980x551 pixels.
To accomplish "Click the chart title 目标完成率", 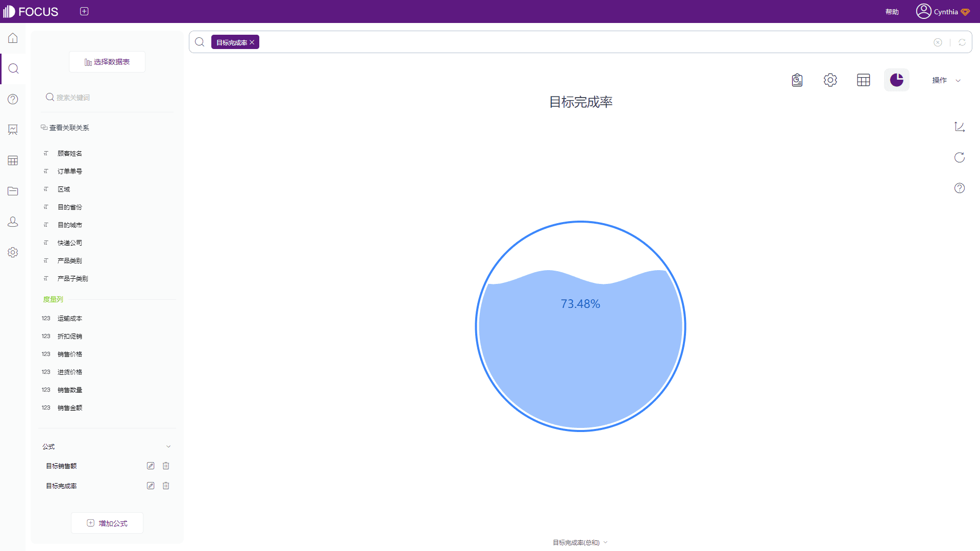I will 580,102.
